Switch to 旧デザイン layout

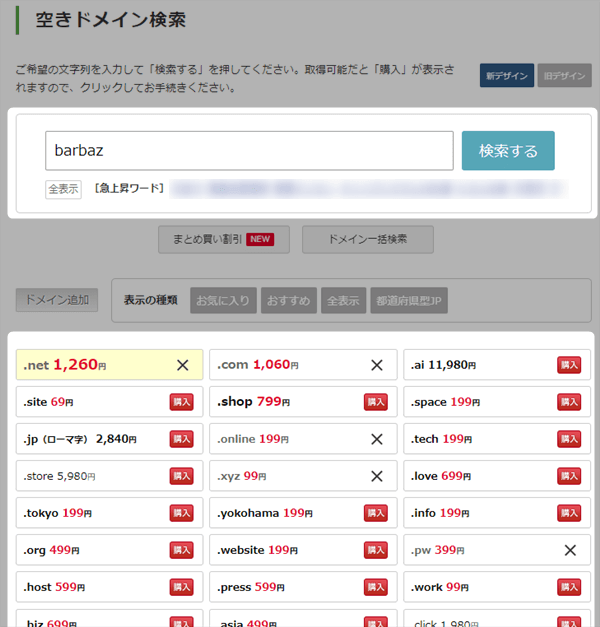click(562, 75)
